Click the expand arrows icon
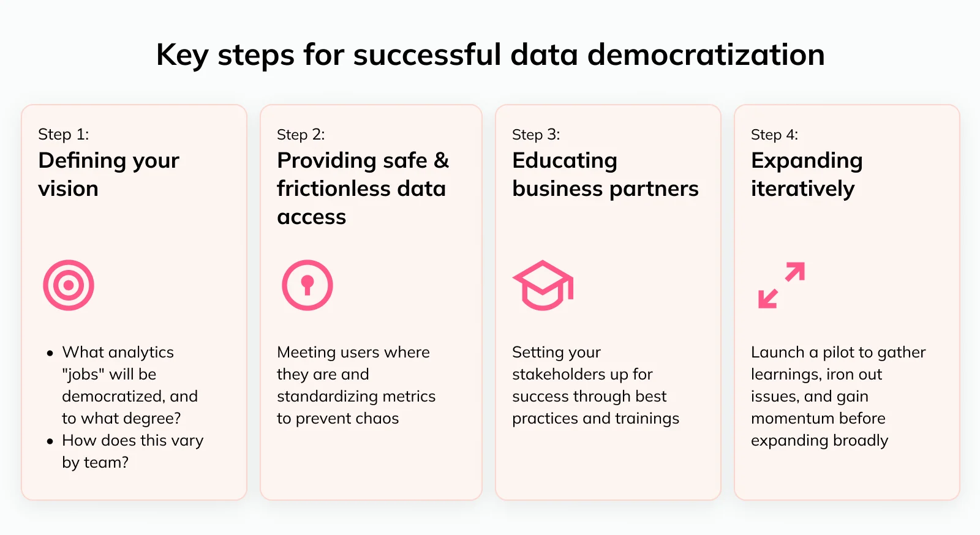 pyautogui.click(x=782, y=285)
